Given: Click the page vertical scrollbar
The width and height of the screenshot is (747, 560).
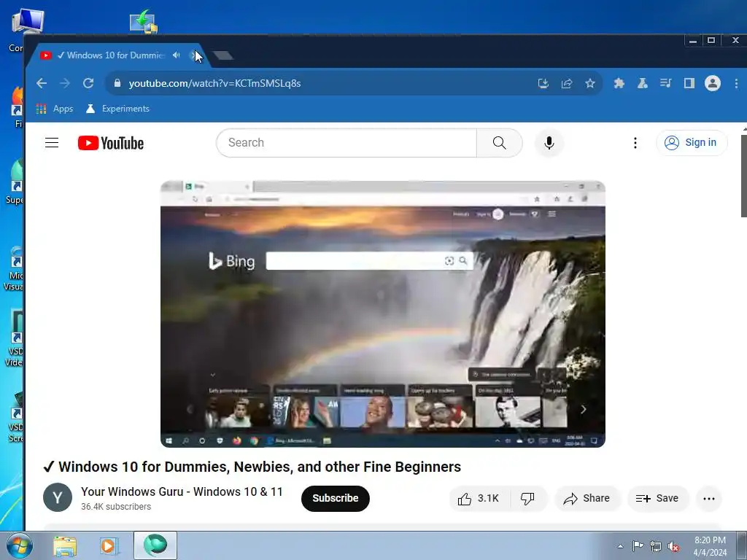Looking at the screenshot, I should click(x=743, y=176).
